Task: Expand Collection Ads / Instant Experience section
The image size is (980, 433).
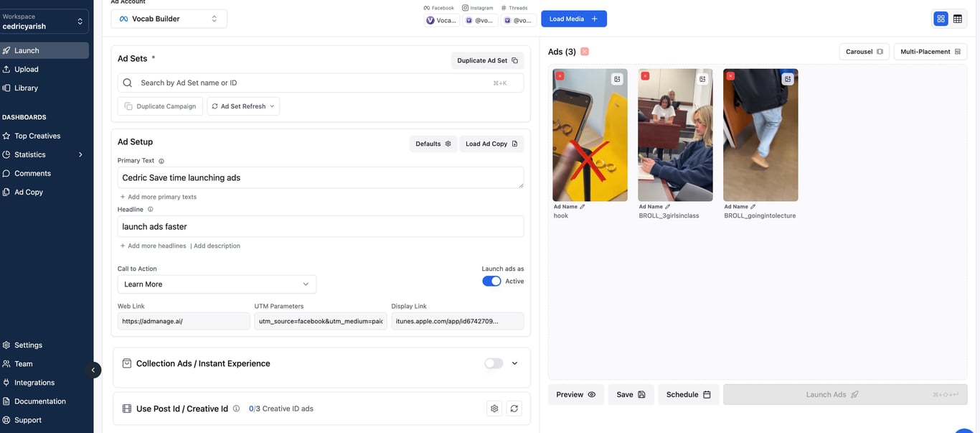Action: click(514, 363)
